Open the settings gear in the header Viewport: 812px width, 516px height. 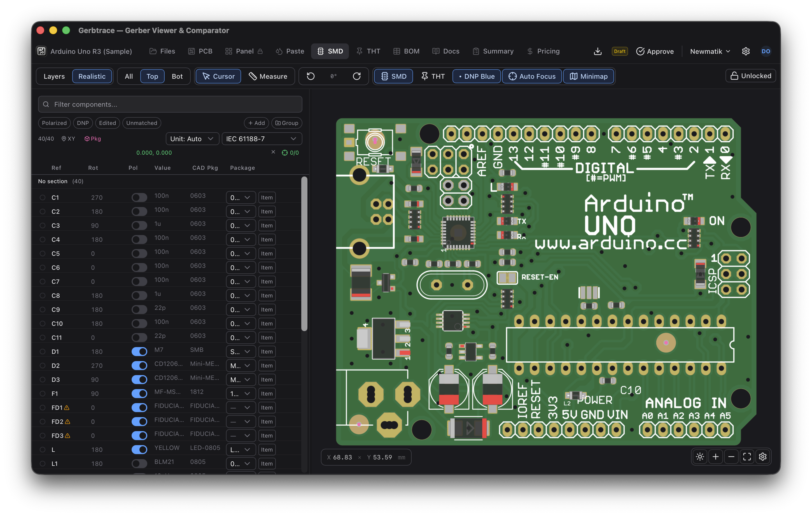coord(746,51)
